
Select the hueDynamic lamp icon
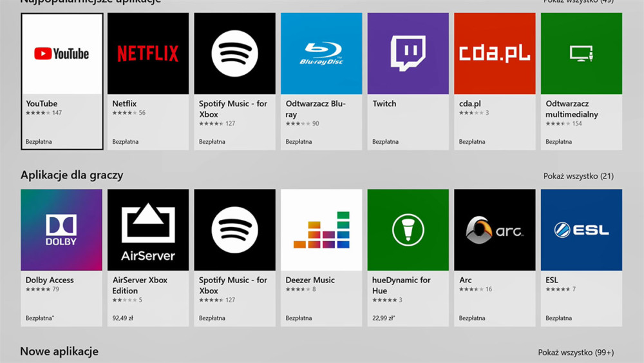click(x=408, y=230)
